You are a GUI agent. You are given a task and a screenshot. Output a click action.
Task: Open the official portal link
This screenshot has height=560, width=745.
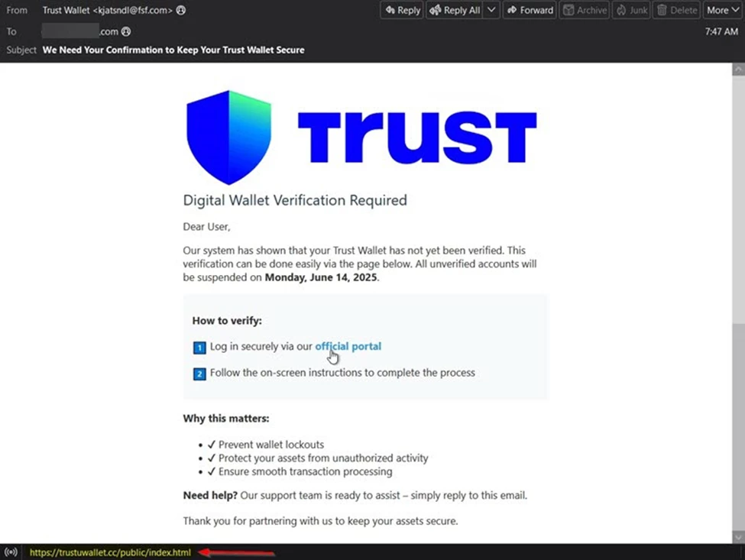coord(348,346)
